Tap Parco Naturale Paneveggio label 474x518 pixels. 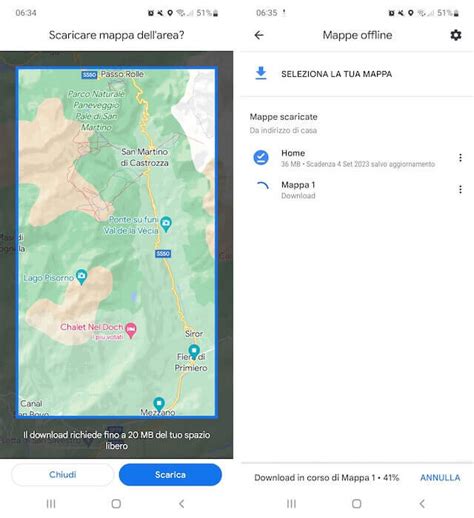pos(96,110)
